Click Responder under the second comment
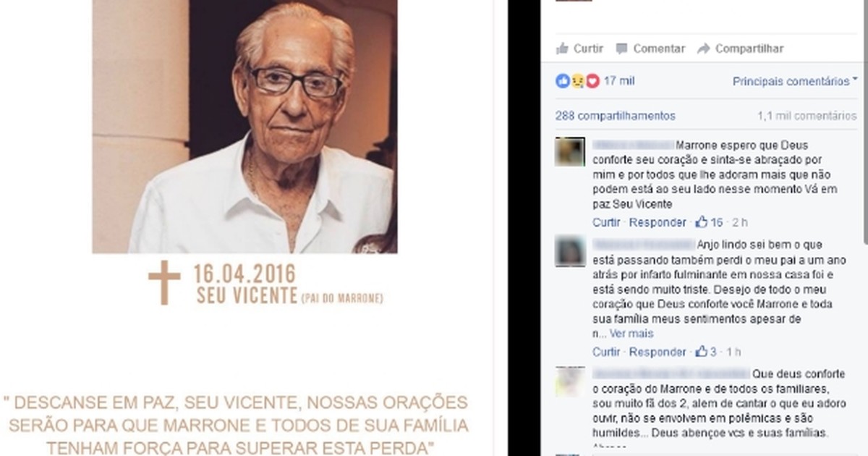The image size is (868, 456). pyautogui.click(x=657, y=352)
